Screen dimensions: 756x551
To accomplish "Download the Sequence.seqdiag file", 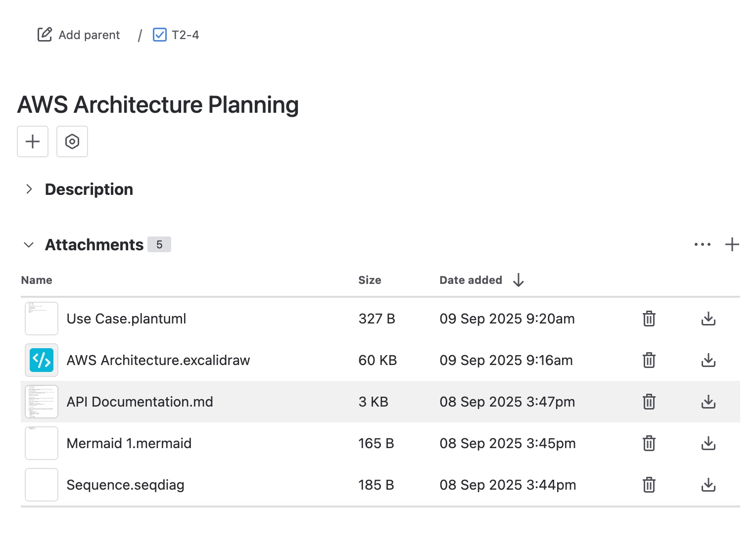I will [708, 485].
